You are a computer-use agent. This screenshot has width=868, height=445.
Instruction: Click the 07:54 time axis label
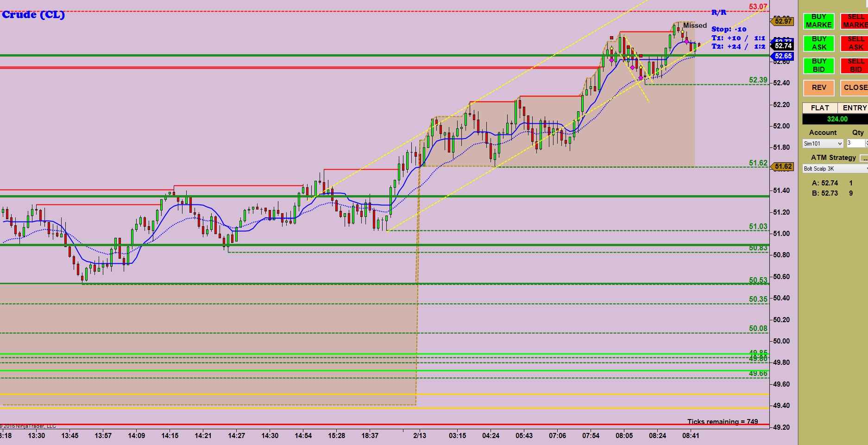click(591, 435)
